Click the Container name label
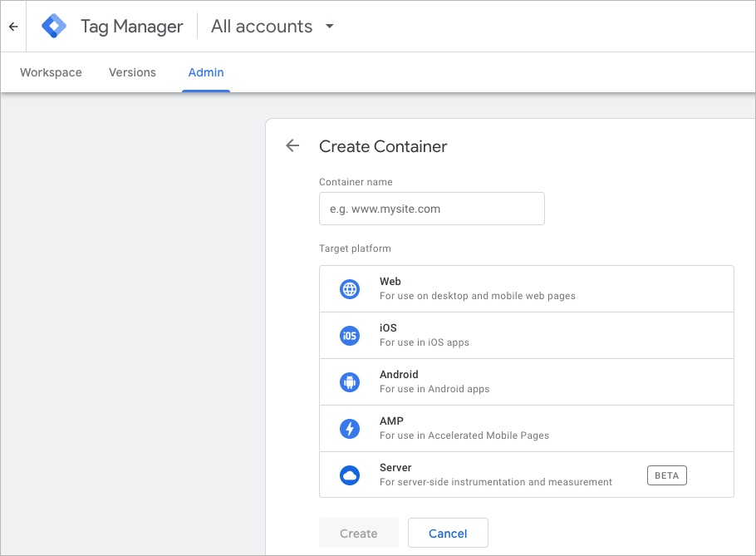This screenshot has width=756, height=556. (x=356, y=182)
